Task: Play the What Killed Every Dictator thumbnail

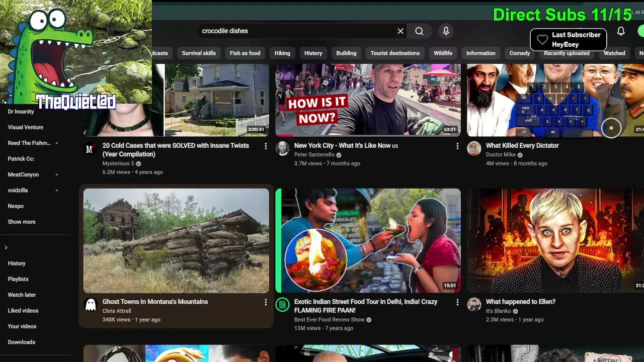Action: 555,100
